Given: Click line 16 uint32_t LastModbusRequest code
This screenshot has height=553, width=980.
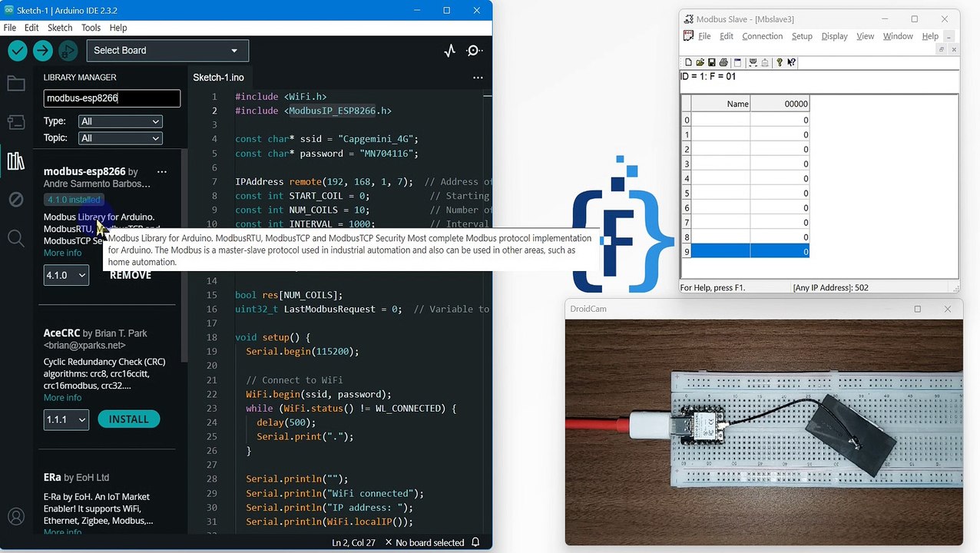Looking at the screenshot, I should [x=318, y=309].
